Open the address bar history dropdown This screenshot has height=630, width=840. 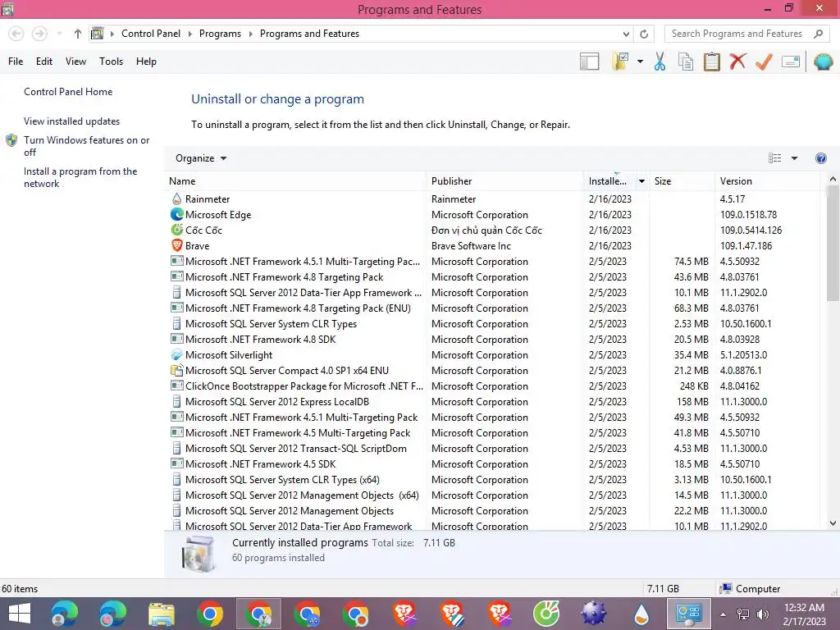pos(626,34)
